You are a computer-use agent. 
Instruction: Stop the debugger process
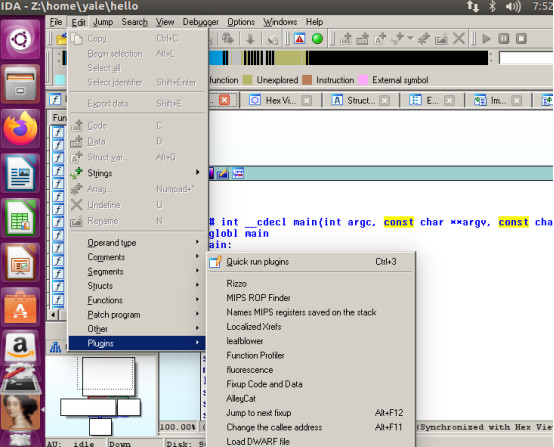pos(521,39)
